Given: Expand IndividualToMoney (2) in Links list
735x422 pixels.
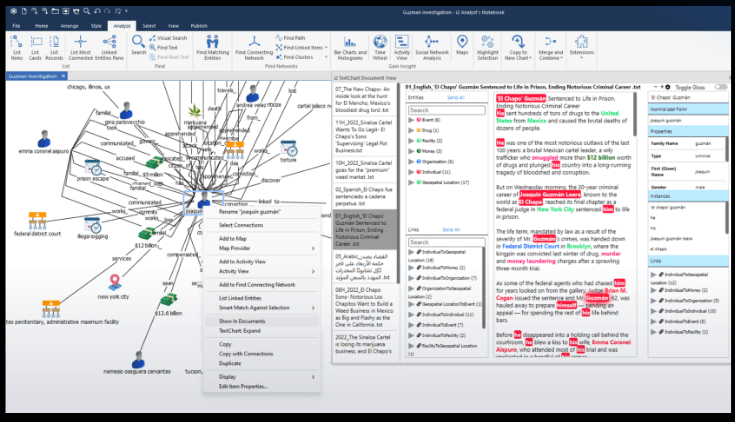Looking at the screenshot, I should coord(411,268).
